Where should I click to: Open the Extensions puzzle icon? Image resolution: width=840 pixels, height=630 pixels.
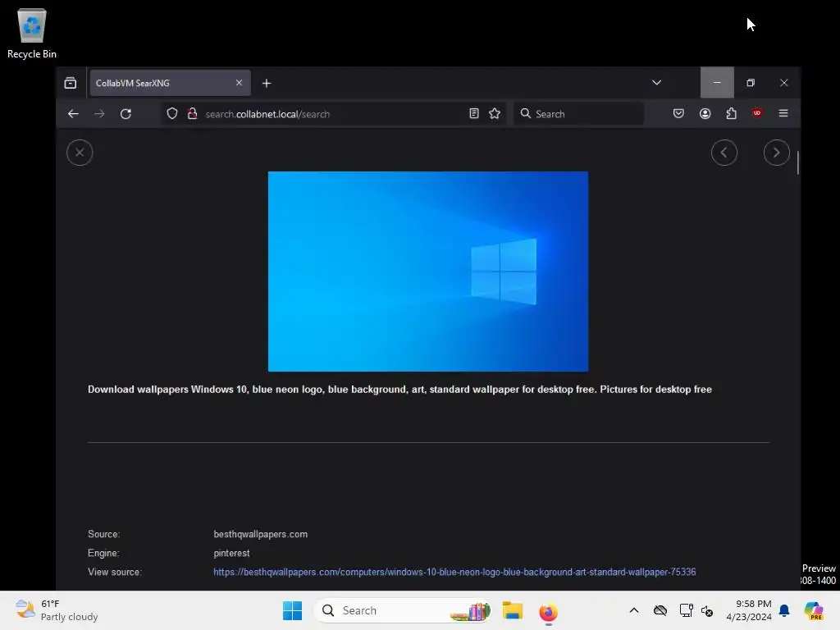(x=731, y=113)
